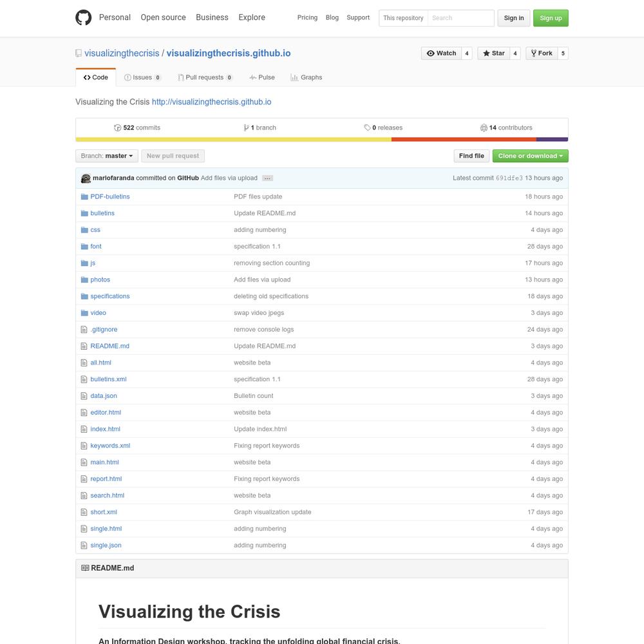
Task: Expand the commit message ellipsis button
Action: pyautogui.click(x=267, y=178)
